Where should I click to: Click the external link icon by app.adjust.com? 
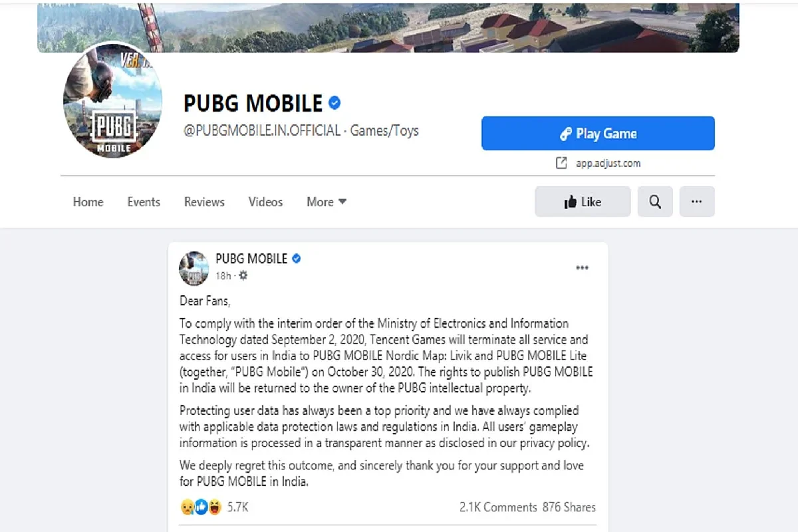561,163
